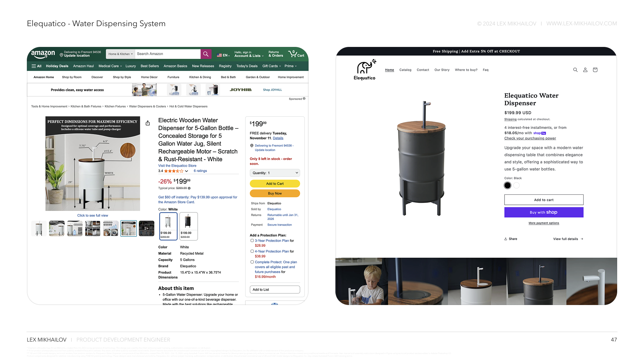Expand the star ratings chevron
The width and height of the screenshot is (644, 362).
(186, 171)
